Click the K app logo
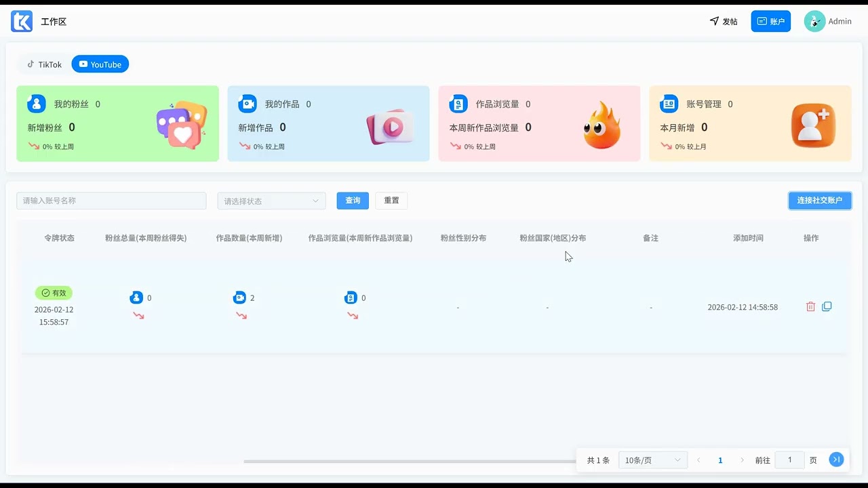This screenshot has height=488, width=868. coord(22,21)
